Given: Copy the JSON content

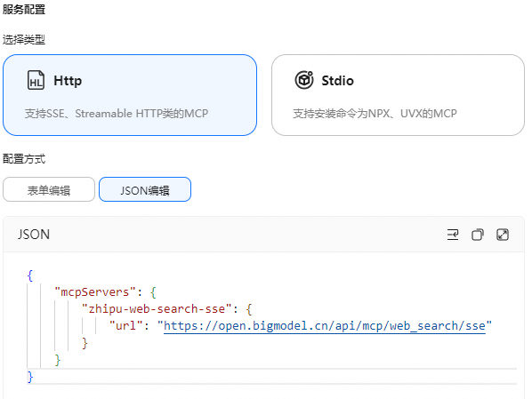Looking at the screenshot, I should (x=478, y=235).
